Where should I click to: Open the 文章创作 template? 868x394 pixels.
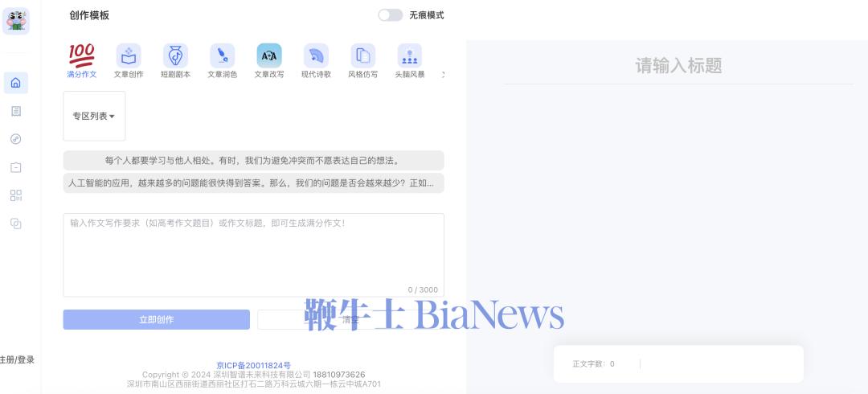tap(129, 56)
